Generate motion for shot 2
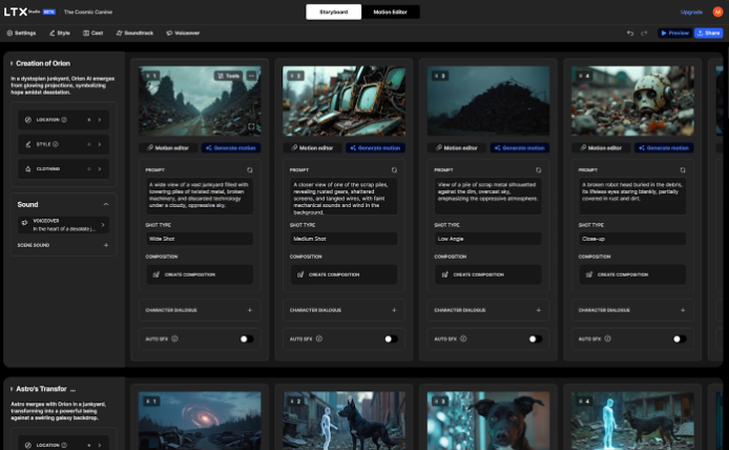Viewport: 729px width, 450px height. (x=375, y=148)
